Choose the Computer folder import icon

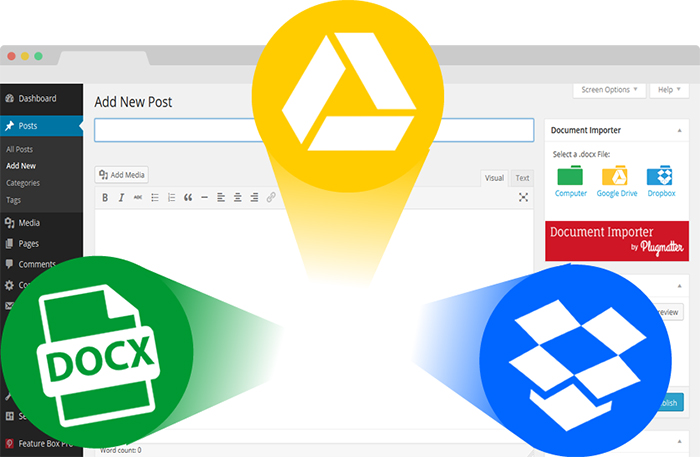[x=571, y=181]
